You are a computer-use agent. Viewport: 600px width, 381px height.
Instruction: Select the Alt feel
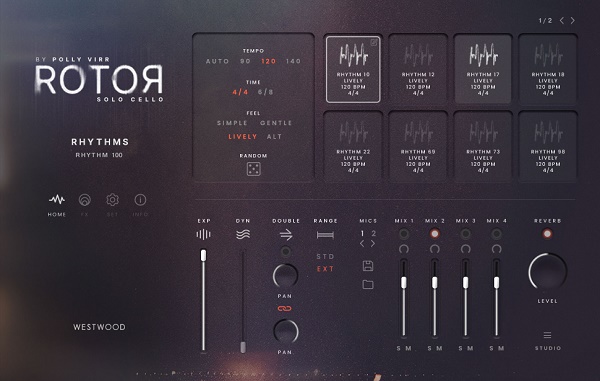[x=274, y=137]
